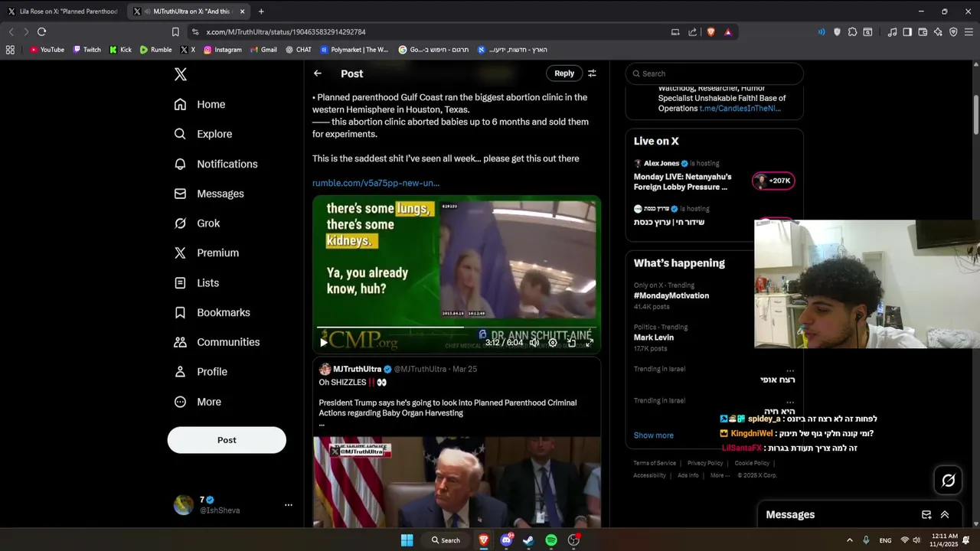Expand the Messages drawer
This screenshot has width=980, height=551.
pyautogui.click(x=945, y=515)
